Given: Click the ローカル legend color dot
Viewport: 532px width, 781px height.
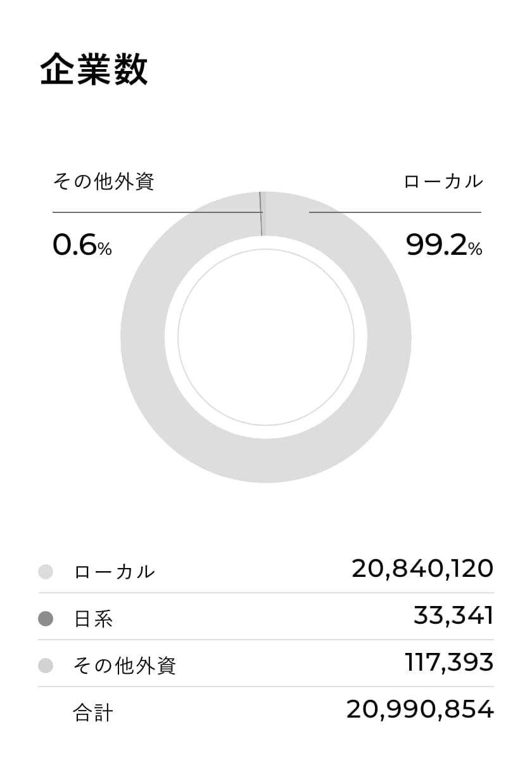Looking at the screenshot, I should 46,572.
